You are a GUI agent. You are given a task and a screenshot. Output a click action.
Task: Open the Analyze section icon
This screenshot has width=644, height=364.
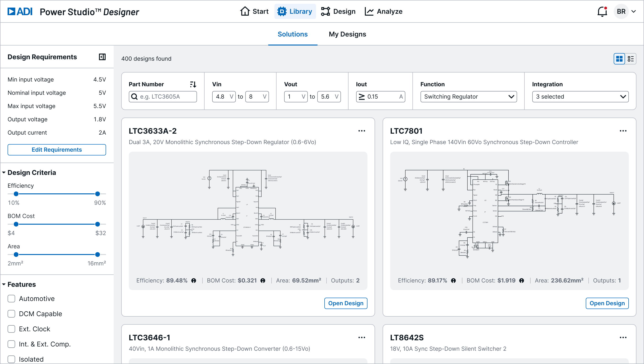(370, 11)
